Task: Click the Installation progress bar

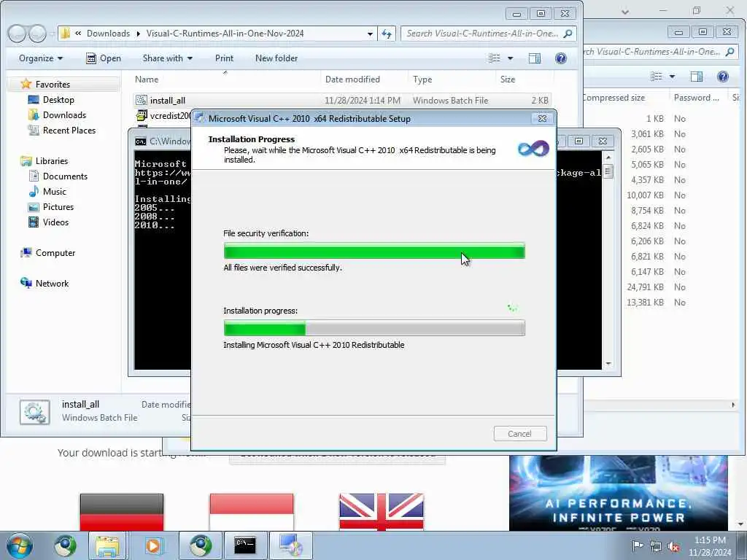Action: pyautogui.click(x=374, y=328)
